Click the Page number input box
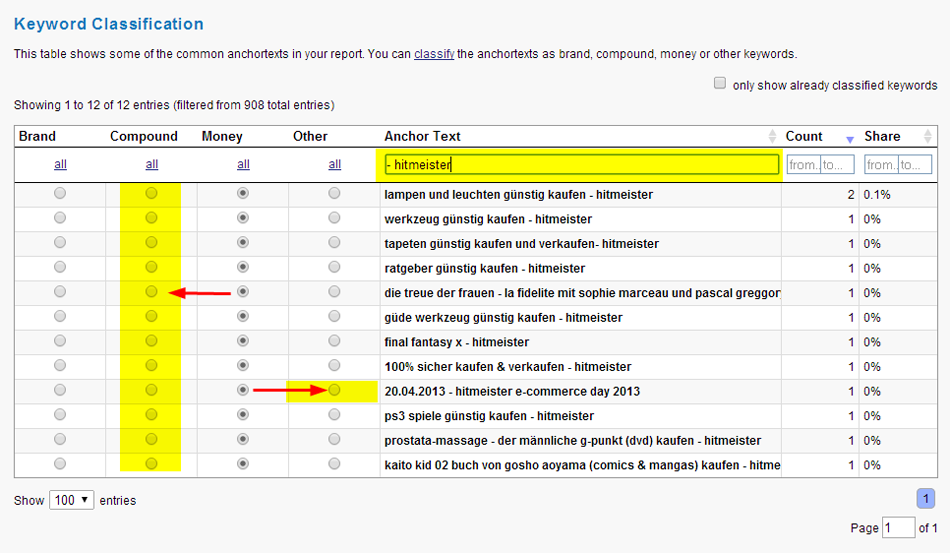 (x=899, y=528)
